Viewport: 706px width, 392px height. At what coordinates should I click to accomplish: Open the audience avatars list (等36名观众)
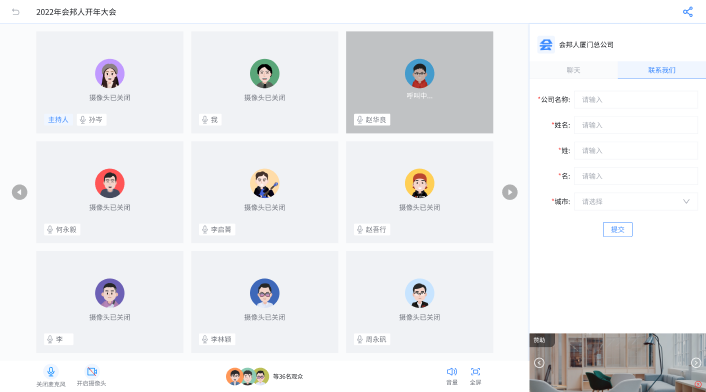tap(265, 376)
